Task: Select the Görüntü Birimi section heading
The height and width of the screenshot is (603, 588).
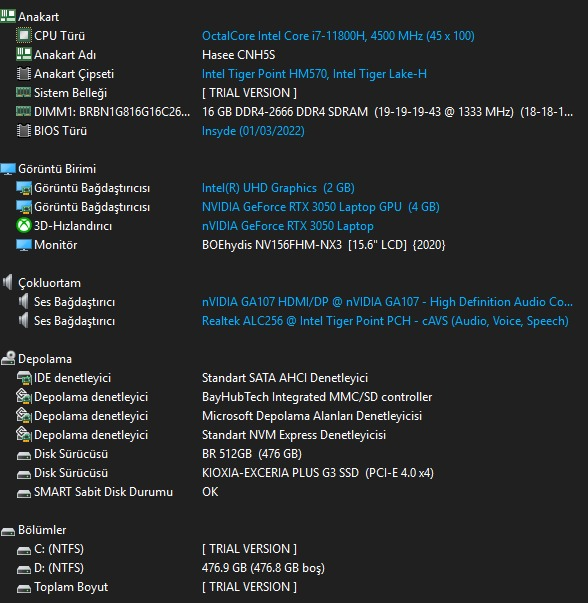Action: coord(57,169)
